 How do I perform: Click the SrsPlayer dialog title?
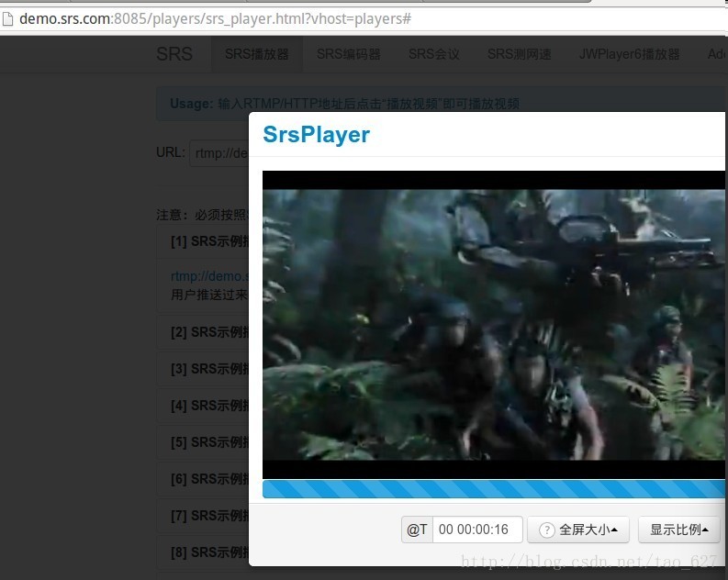pyautogui.click(x=316, y=135)
